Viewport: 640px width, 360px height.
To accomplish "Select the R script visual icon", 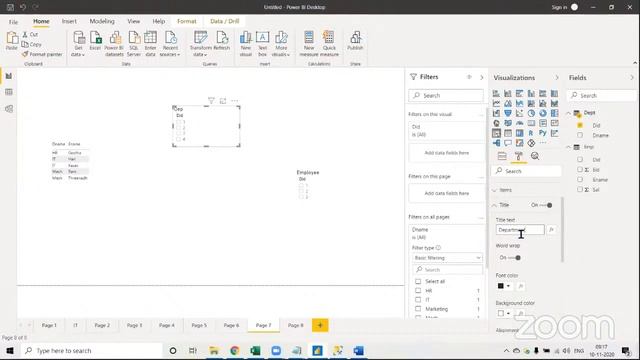I will coord(531,133).
